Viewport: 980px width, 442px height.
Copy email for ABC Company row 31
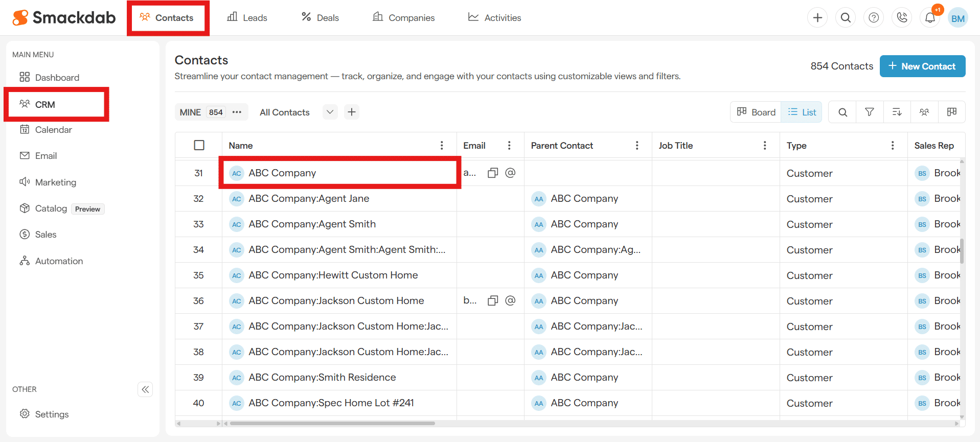pyautogui.click(x=492, y=173)
